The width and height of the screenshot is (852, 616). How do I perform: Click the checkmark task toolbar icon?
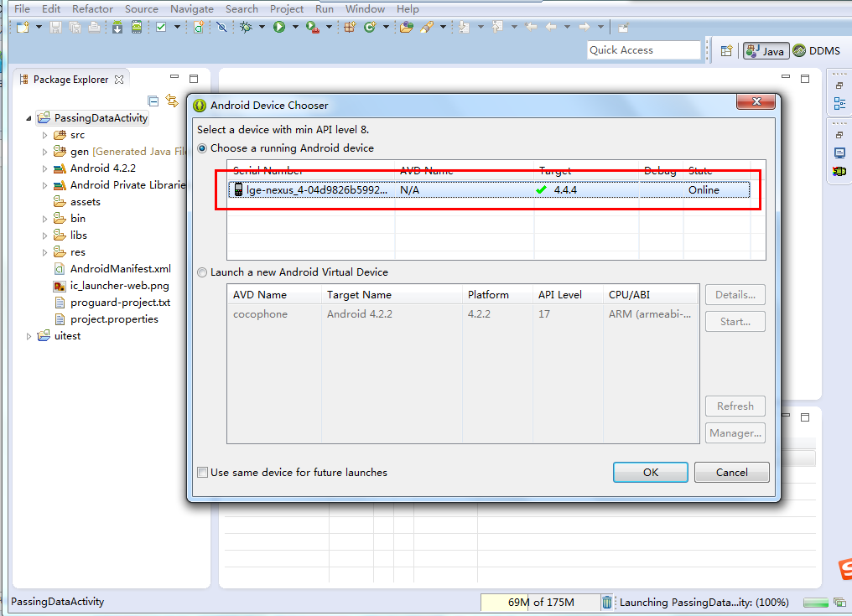pos(161,27)
